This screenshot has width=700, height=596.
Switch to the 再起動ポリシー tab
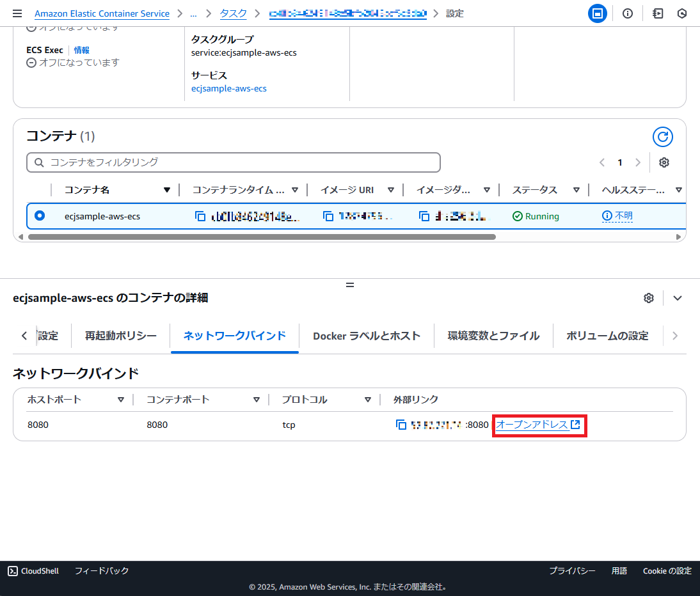(120, 336)
